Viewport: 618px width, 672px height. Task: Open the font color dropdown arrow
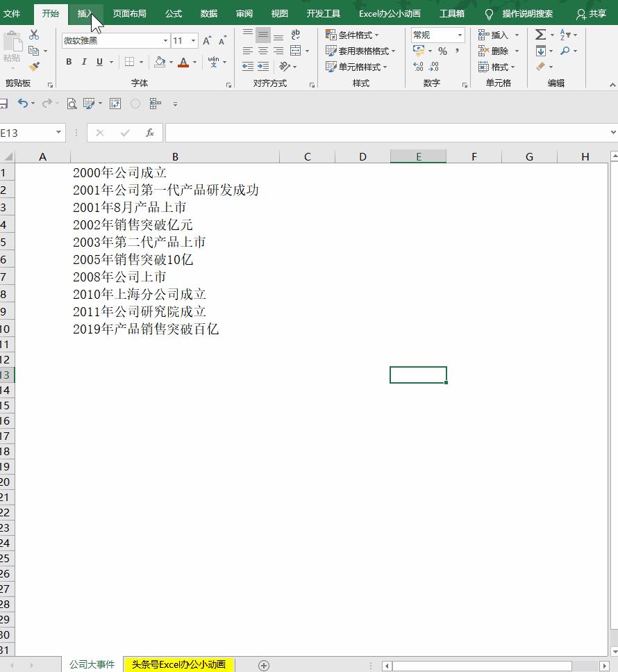point(194,63)
